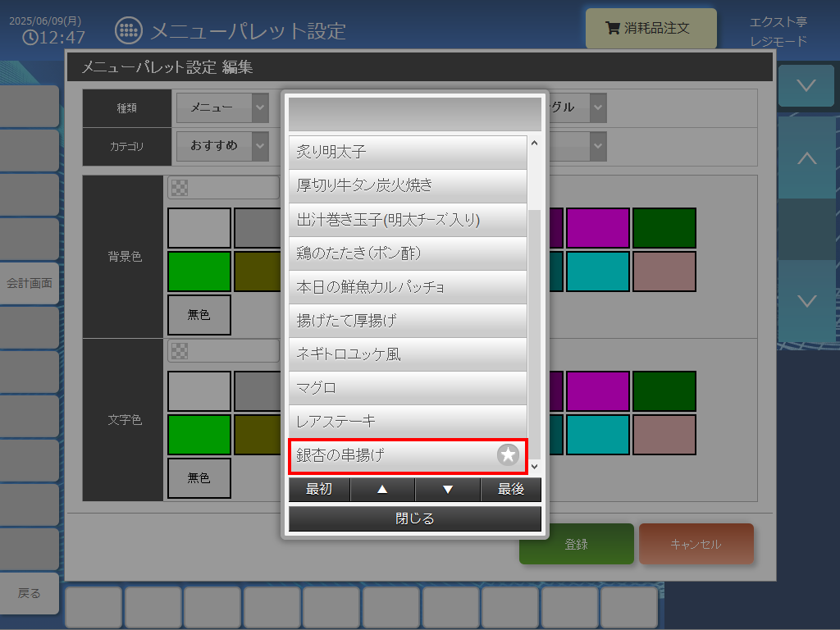Click the up triangle arrow in list navigation
This screenshot has height=630, width=840.
pos(382,489)
